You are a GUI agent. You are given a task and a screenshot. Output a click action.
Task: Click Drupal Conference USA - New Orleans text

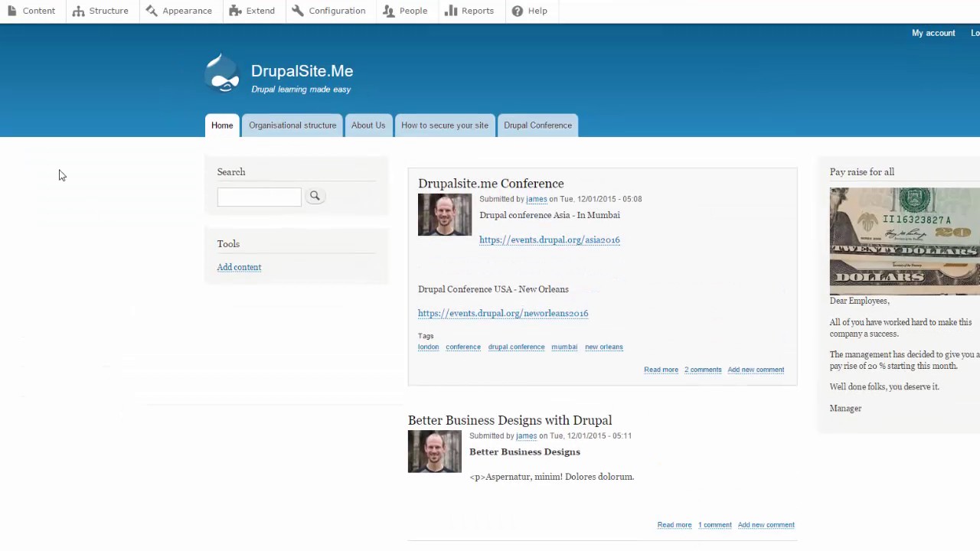[x=493, y=289]
